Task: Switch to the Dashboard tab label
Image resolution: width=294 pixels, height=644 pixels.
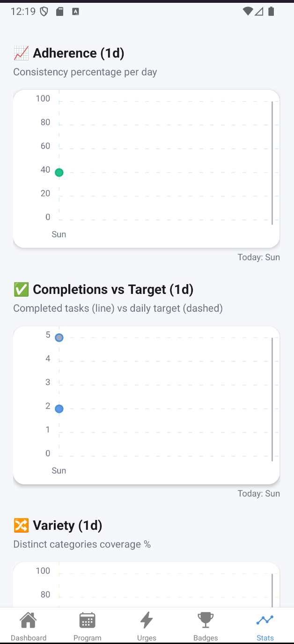Action: (29, 637)
